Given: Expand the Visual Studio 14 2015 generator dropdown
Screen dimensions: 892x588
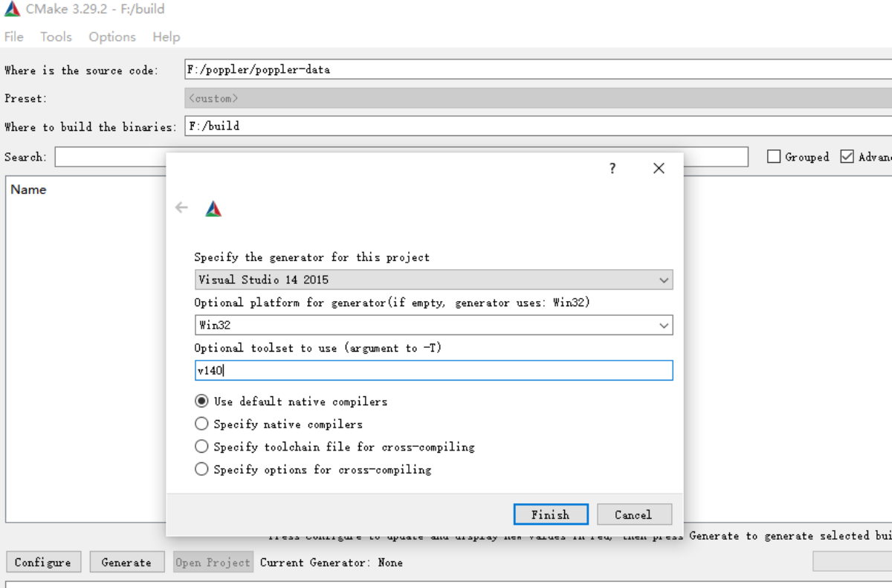Looking at the screenshot, I should (433, 280).
